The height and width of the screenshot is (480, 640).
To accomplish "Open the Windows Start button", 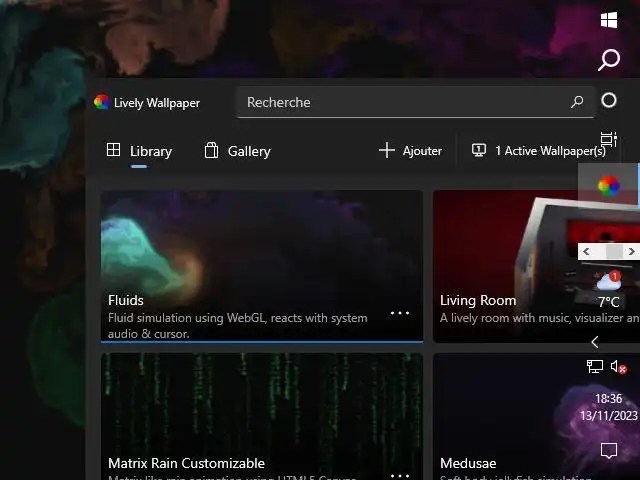I will 609,20.
